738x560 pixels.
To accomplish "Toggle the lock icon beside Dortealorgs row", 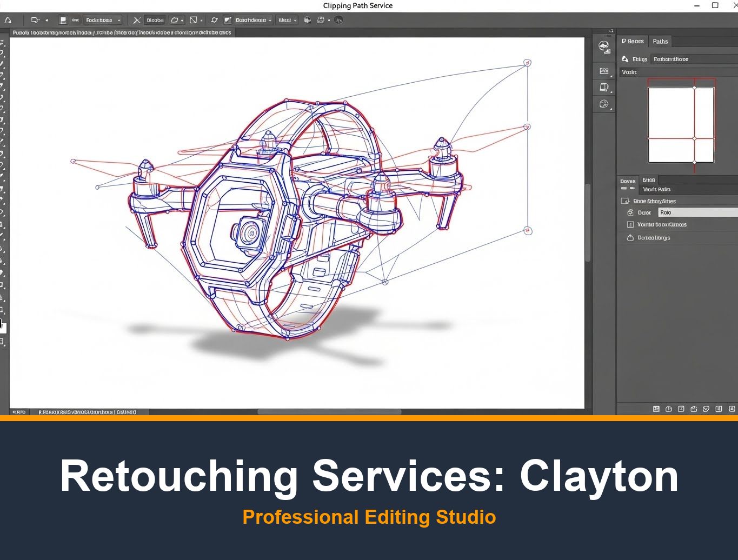I will (x=630, y=238).
